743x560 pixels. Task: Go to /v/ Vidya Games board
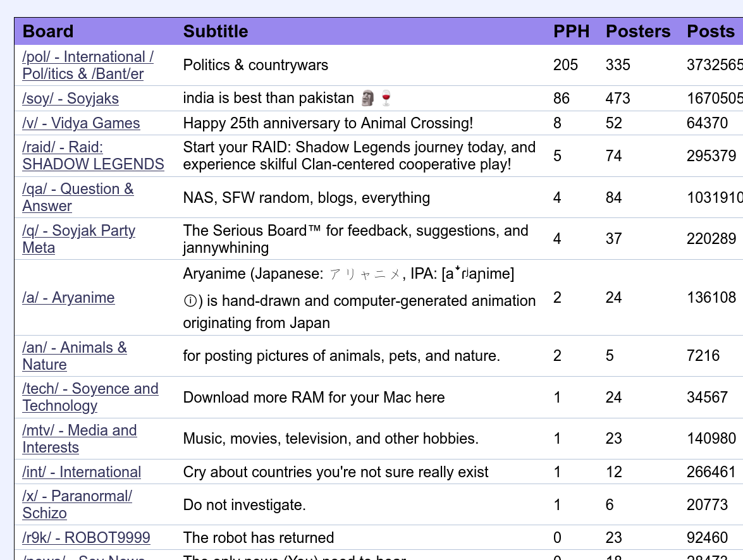81,123
